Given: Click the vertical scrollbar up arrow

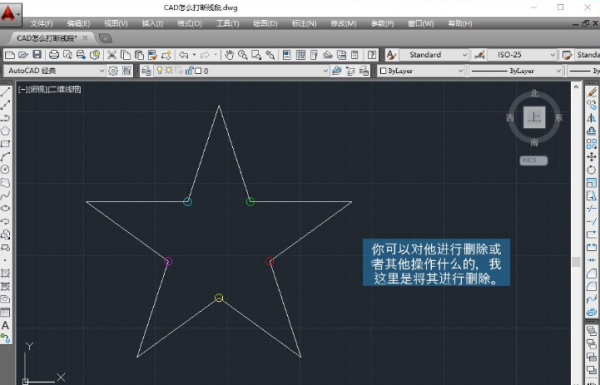Looking at the screenshot, I should (576, 87).
